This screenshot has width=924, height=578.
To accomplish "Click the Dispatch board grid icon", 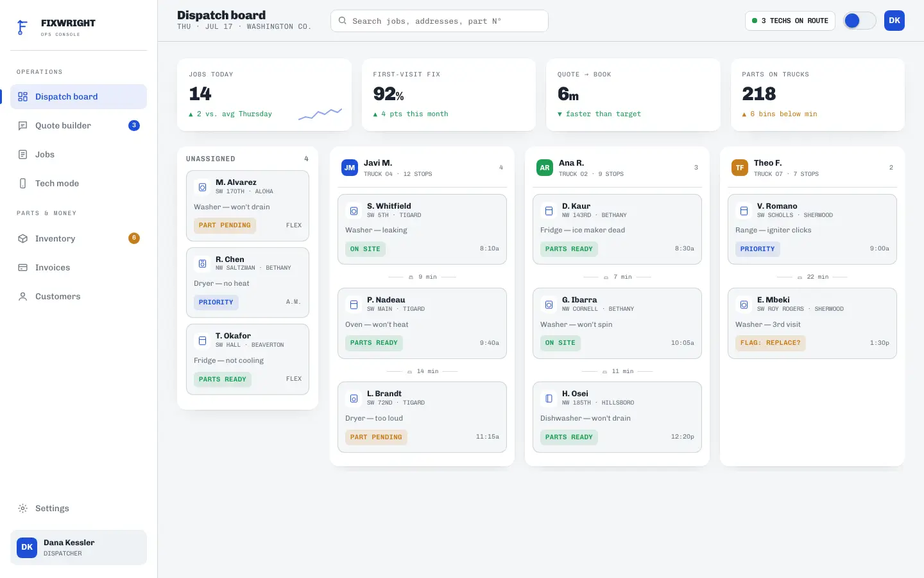I will pos(22,97).
